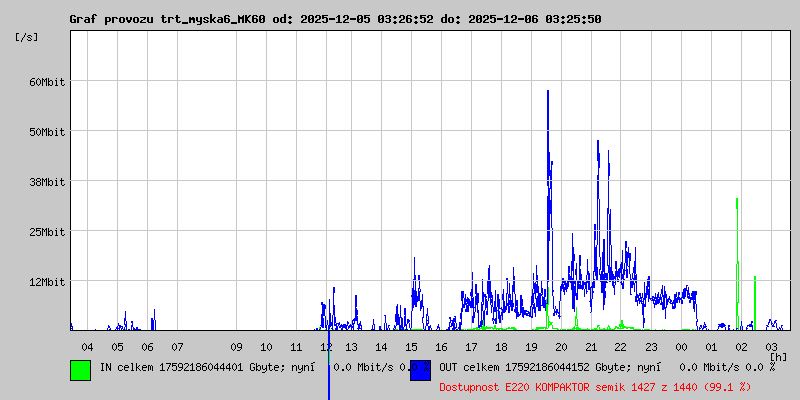
Task: Select hour 09 on the x-axis
Action: pyautogui.click(x=236, y=347)
